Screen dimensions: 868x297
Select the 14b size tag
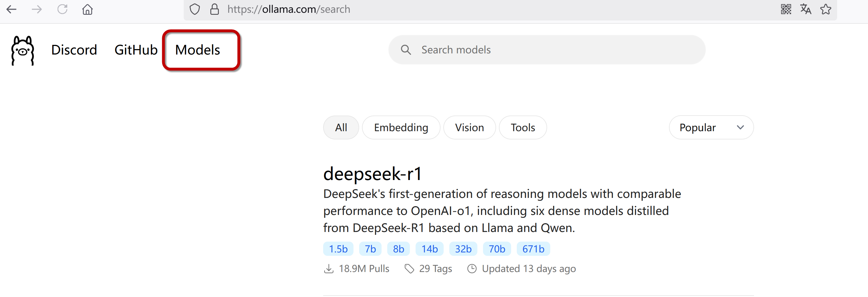[x=430, y=249]
